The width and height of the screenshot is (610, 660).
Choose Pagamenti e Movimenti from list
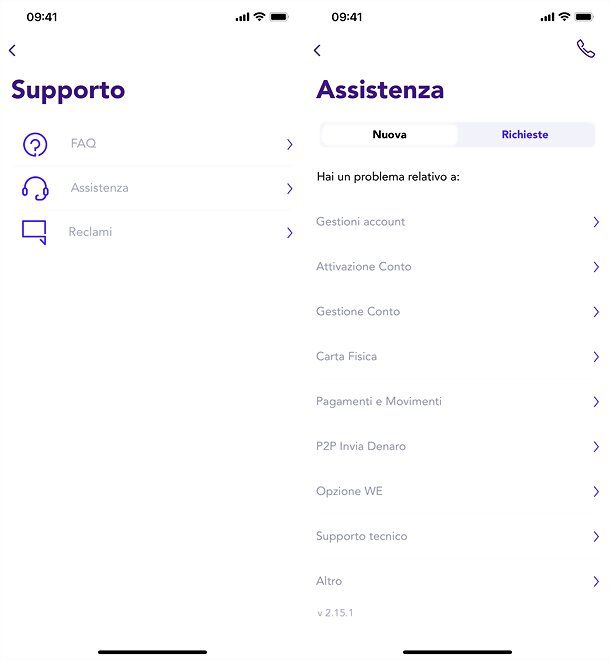point(379,402)
